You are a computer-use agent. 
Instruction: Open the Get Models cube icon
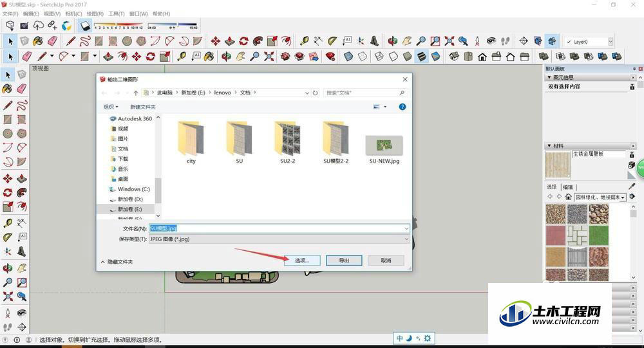click(10, 26)
